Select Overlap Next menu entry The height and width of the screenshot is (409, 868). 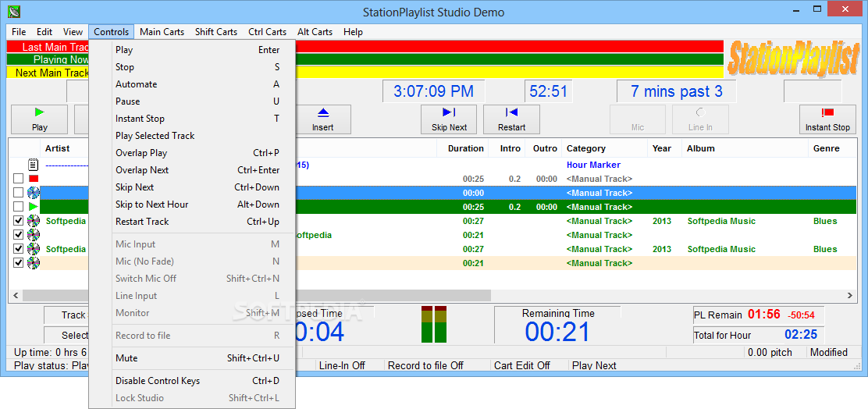192,170
